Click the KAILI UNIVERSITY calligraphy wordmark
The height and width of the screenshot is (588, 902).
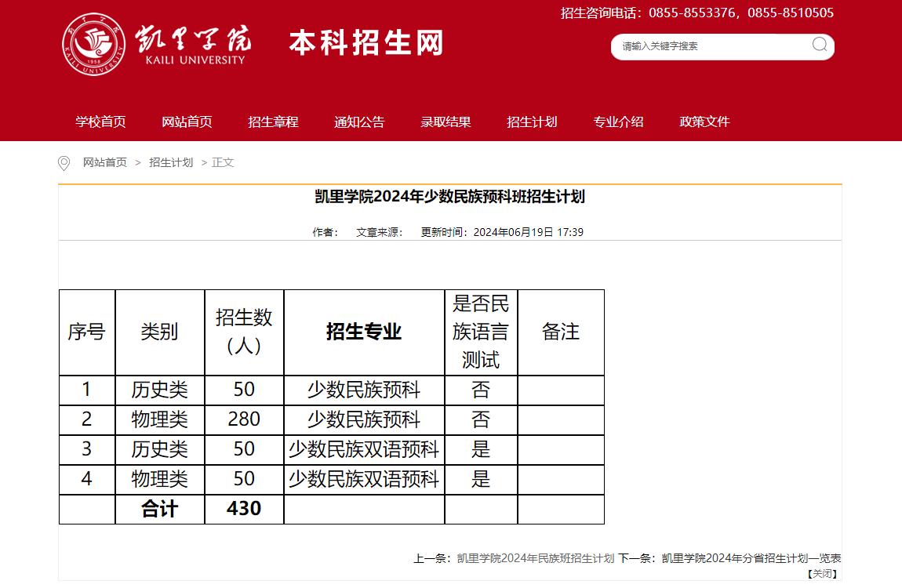tap(193, 45)
